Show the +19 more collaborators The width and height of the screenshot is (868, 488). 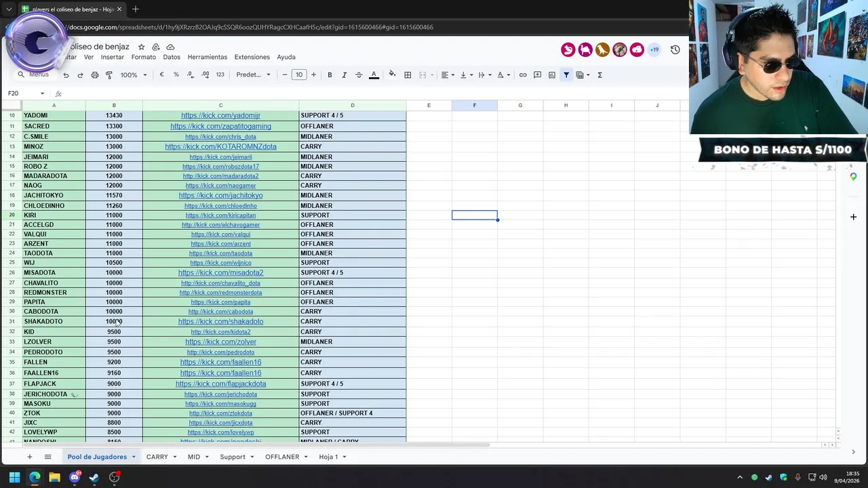coord(654,49)
